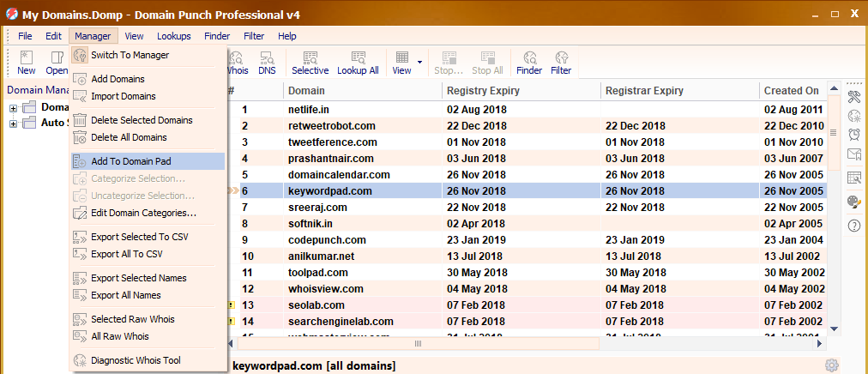Expand the first Domain Manager tree node

[14, 107]
